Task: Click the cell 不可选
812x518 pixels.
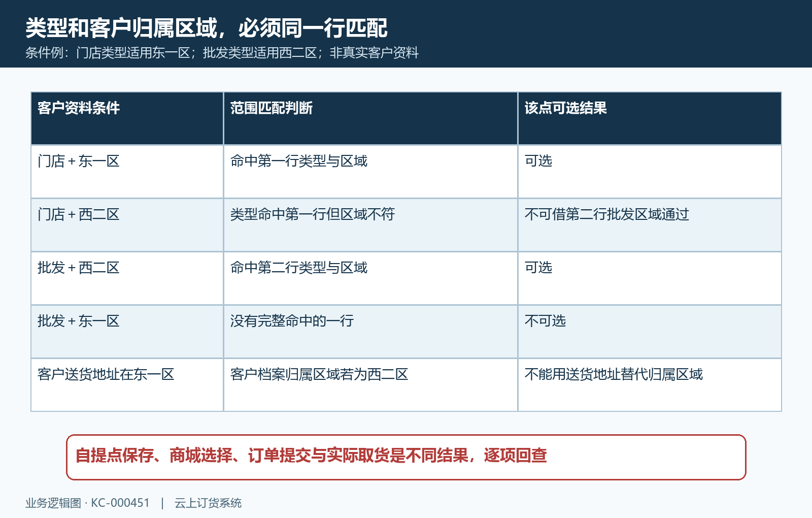Action: click(x=650, y=332)
